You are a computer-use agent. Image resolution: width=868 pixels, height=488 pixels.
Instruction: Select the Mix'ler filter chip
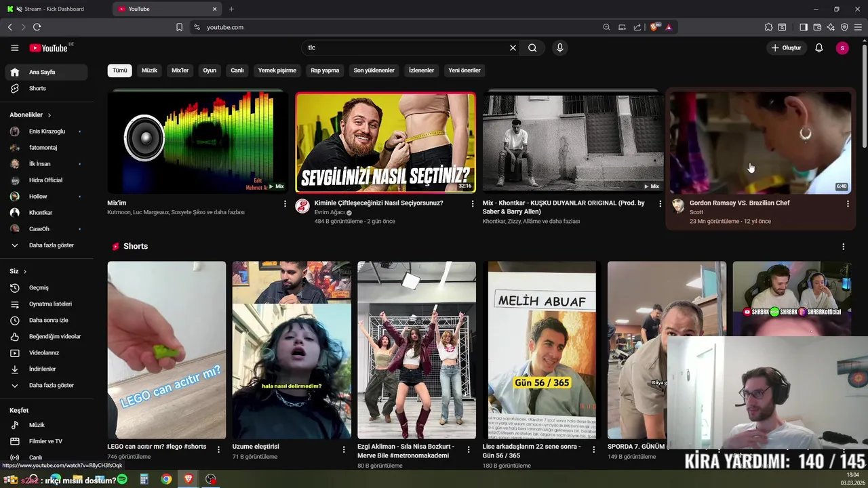tap(180, 70)
